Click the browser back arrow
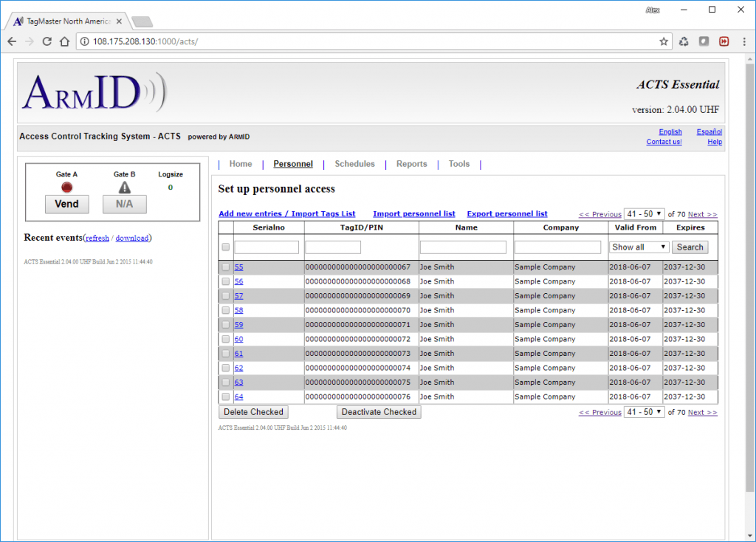The width and height of the screenshot is (756, 542). 12,41
